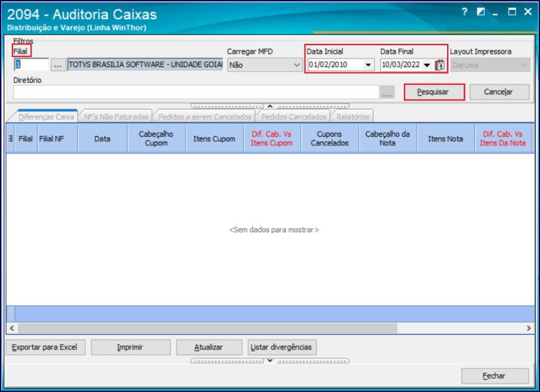
Task: Click the Imprimir button
Action: coord(131,347)
